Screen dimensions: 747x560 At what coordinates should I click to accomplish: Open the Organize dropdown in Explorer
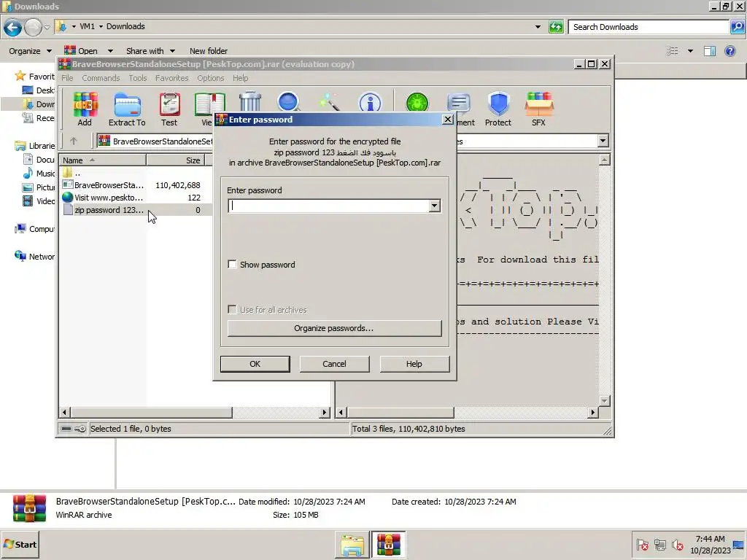pos(30,51)
